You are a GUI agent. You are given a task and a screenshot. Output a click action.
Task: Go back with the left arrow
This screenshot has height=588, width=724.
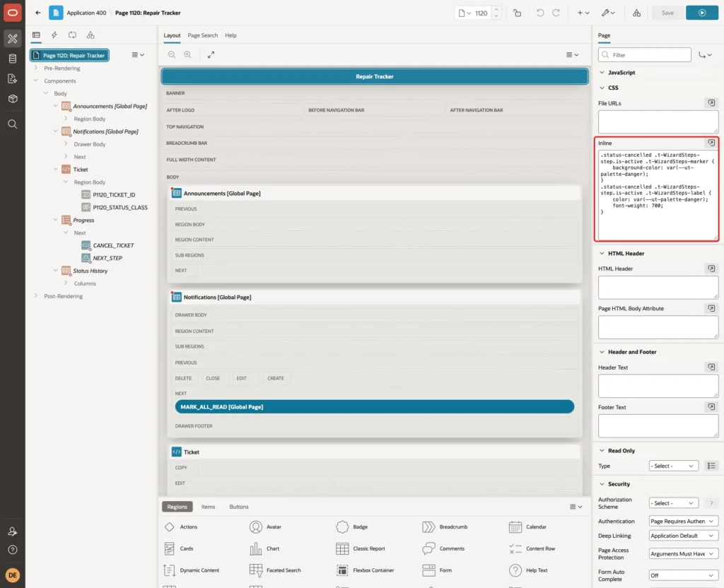coord(38,13)
